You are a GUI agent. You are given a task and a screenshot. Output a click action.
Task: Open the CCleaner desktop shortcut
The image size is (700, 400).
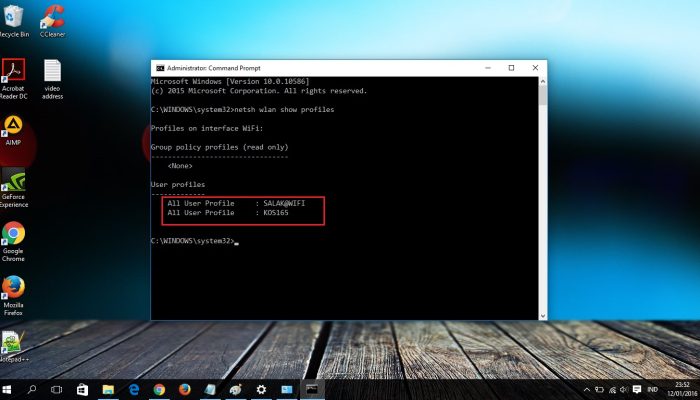(53, 19)
